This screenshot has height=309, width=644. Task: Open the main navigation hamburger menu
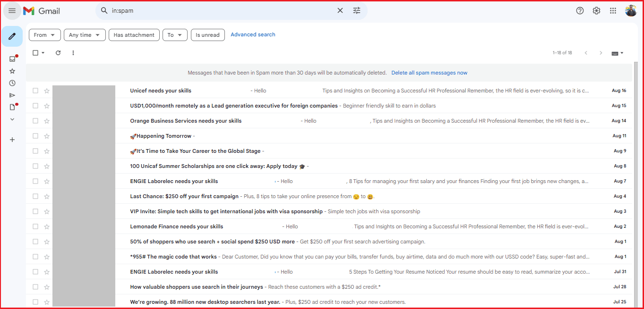(12, 10)
